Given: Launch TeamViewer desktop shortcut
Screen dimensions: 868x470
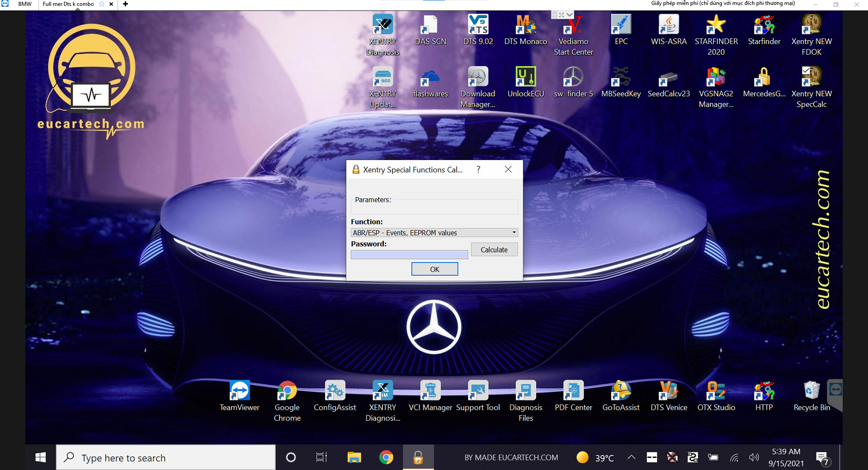Looking at the screenshot, I should 240,396.
